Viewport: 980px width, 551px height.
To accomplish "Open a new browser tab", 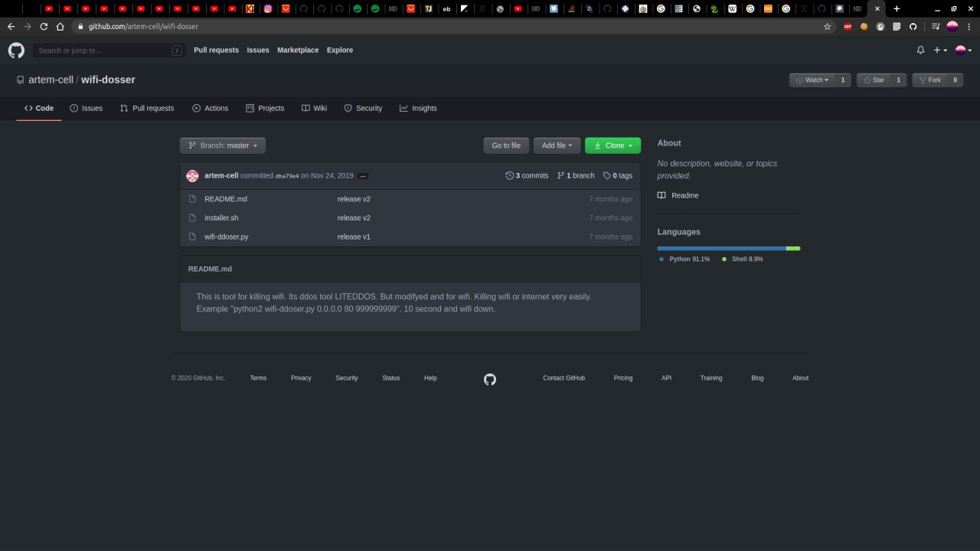I will coord(897,8).
